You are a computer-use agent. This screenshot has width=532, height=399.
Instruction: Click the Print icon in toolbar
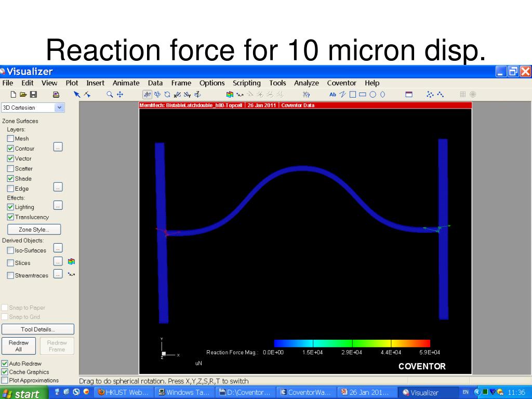(56, 95)
